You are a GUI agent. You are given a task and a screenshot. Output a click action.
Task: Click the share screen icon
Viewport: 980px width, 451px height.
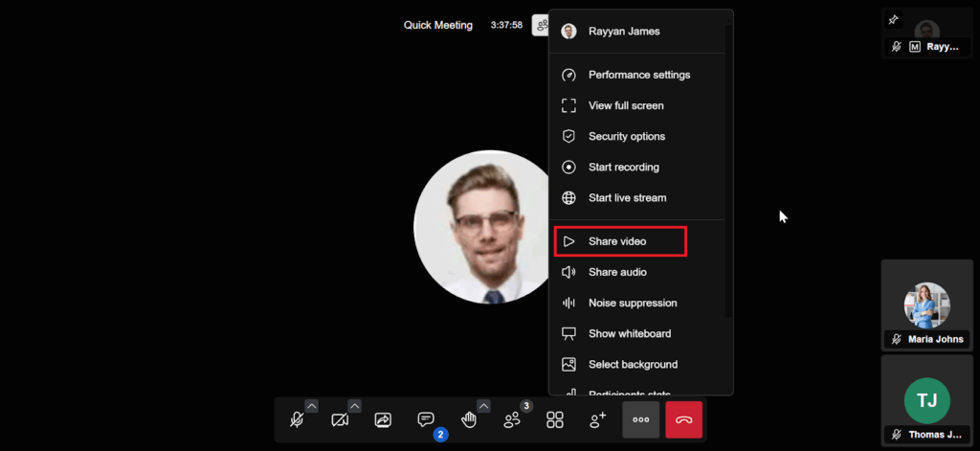point(383,420)
